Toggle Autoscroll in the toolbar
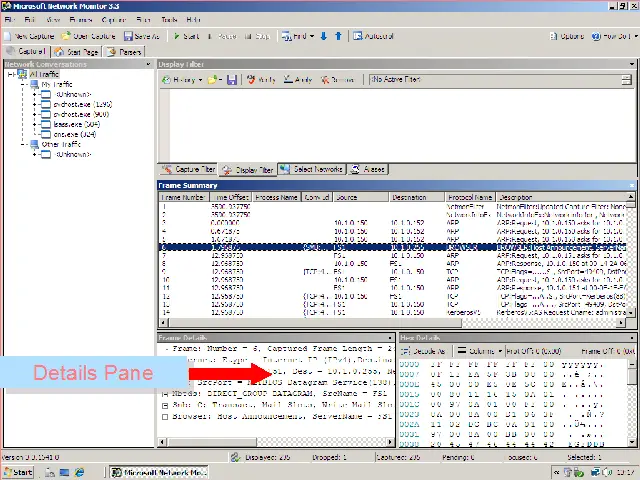Image resolution: width=640 pixels, height=480 pixels. tap(373, 36)
